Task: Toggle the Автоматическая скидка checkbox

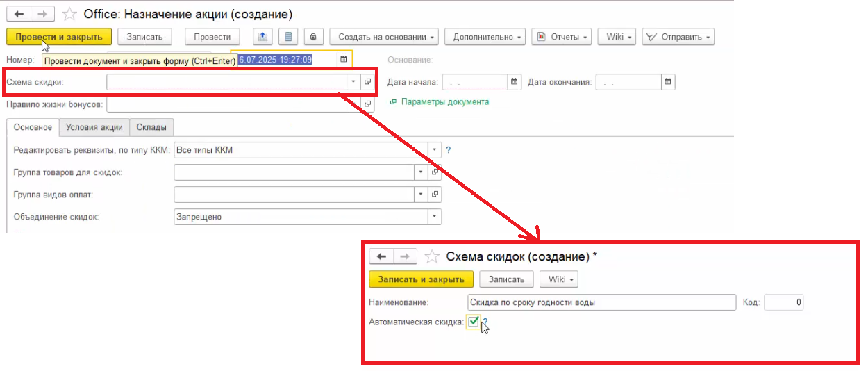Action: (474, 322)
